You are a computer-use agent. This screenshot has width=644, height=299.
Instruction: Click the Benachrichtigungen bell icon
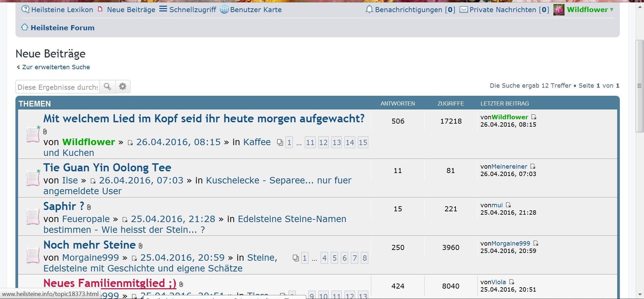click(369, 9)
